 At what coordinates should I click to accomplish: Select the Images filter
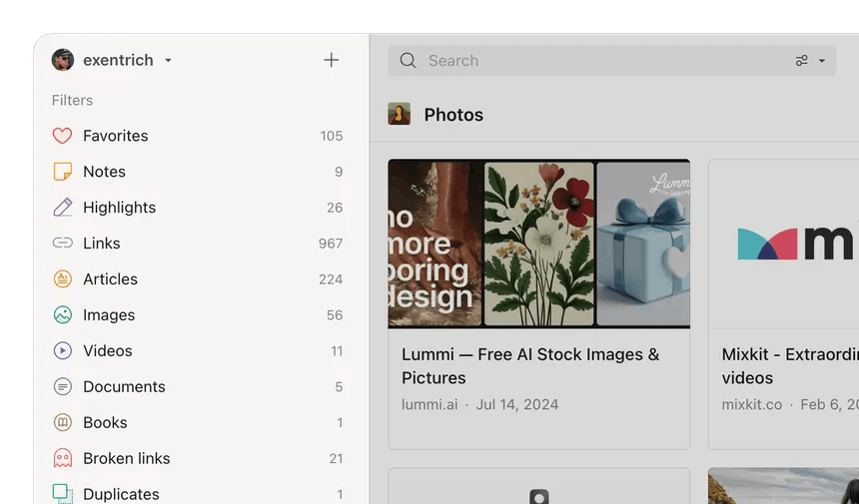coord(197,314)
